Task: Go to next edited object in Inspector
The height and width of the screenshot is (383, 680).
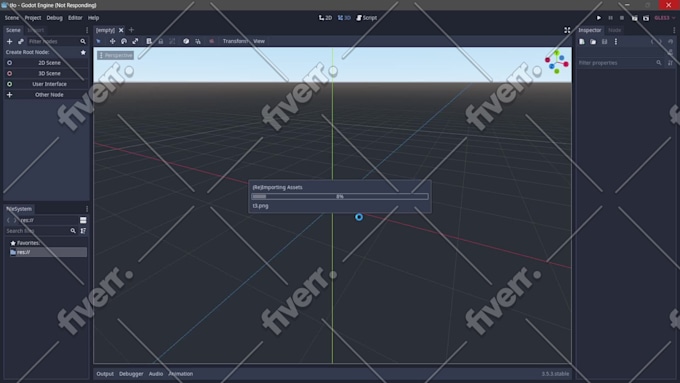Action: click(660, 42)
